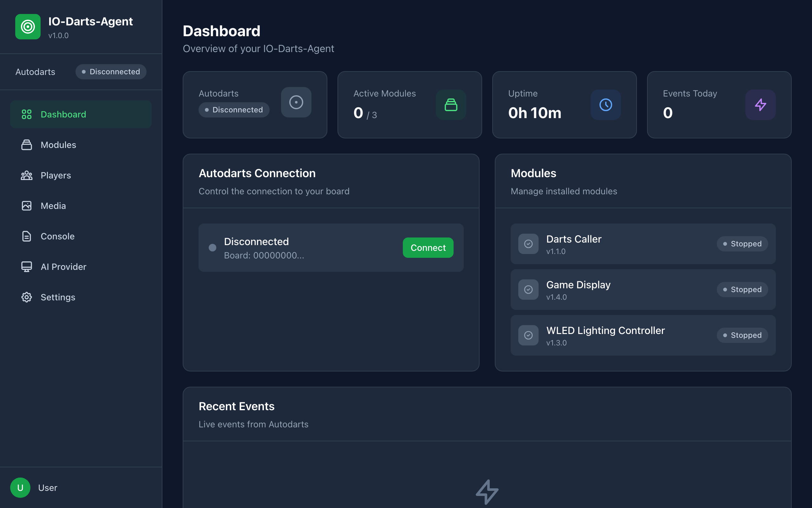Click the green Active Modules box icon

pyautogui.click(x=451, y=105)
